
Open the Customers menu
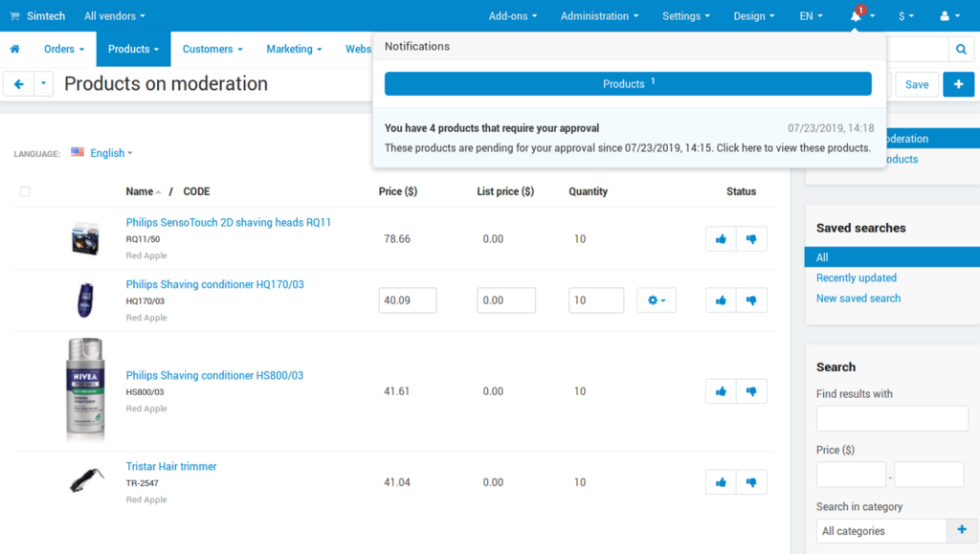tap(212, 49)
